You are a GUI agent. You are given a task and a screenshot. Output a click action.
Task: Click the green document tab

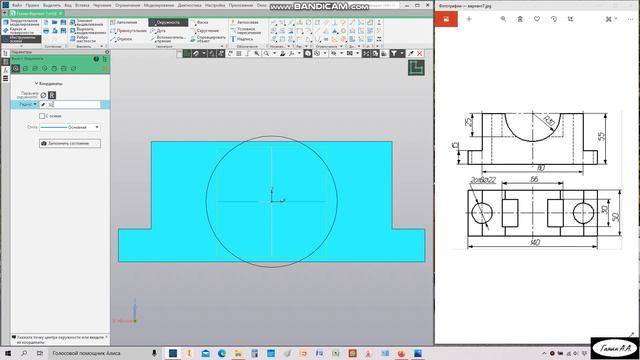click(x=37, y=13)
